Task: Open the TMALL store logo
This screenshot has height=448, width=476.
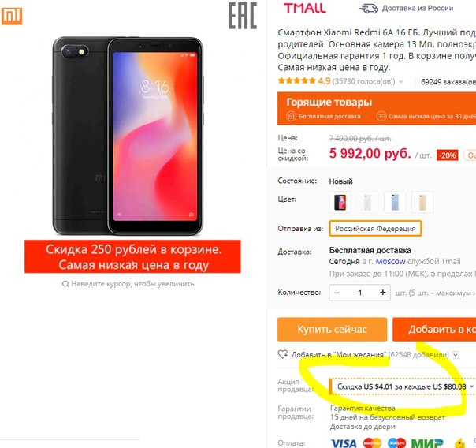Action: [304, 8]
